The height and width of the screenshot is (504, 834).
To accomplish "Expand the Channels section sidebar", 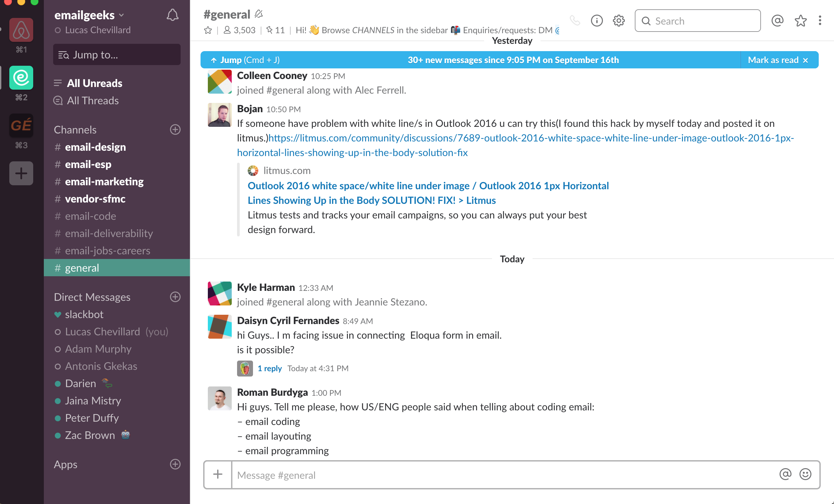I will (x=74, y=129).
